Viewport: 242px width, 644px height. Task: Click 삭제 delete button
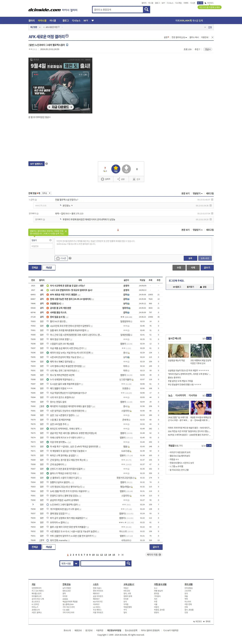pyautogui.click(x=193, y=267)
